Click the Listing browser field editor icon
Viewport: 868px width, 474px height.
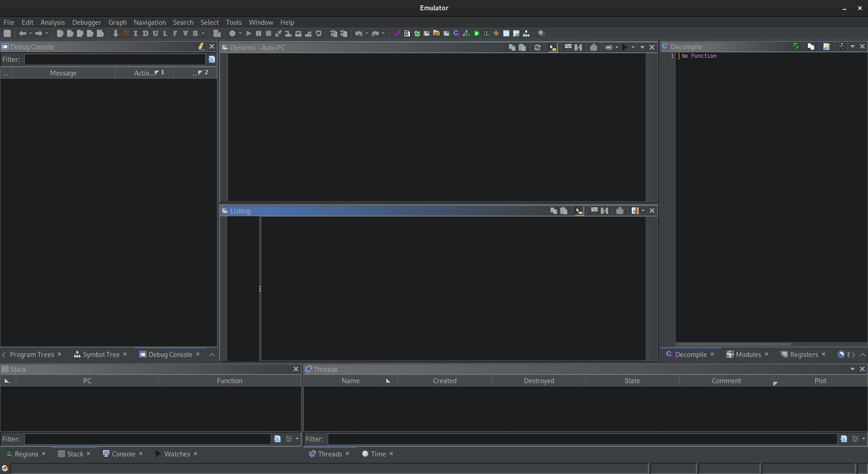point(594,211)
